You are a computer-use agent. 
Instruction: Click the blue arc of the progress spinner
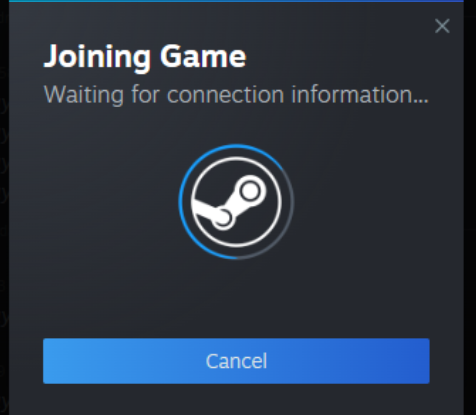(x=181, y=202)
